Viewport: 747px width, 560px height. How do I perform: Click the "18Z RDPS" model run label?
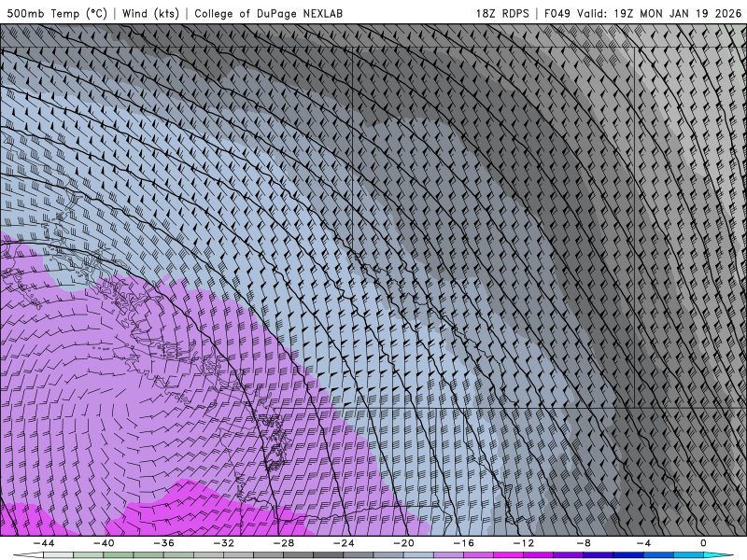[502, 13]
